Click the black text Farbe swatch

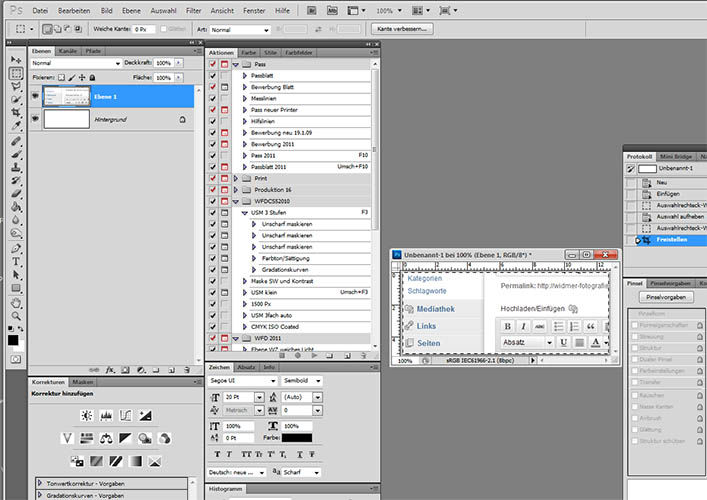[x=296, y=437]
